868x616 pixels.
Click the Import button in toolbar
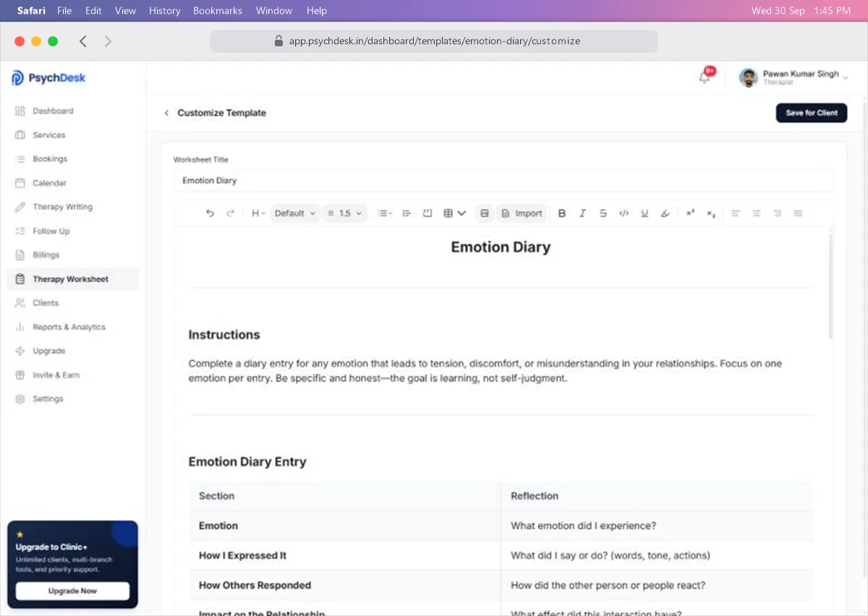[522, 213]
